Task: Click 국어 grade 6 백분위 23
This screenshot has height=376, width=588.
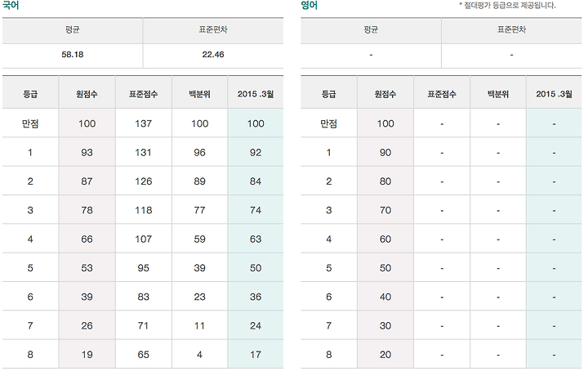Action: [x=199, y=297]
